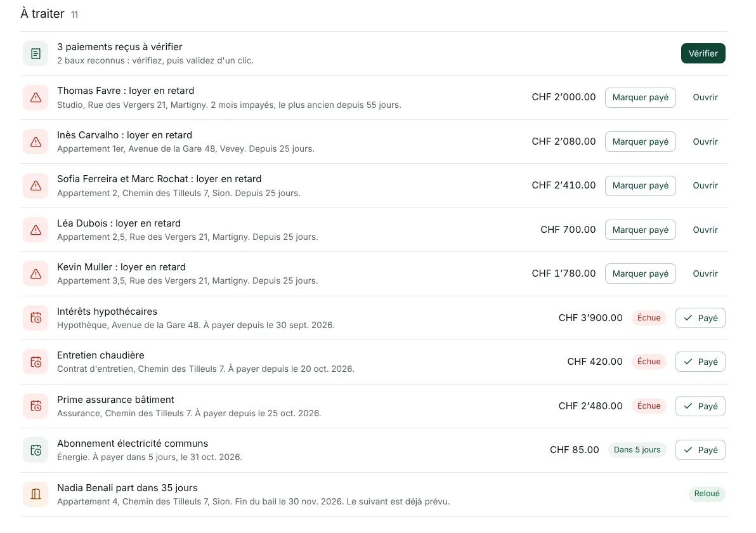Mark Prime assurance bâtiment as Payé
Image resolution: width=756 pixels, height=533 pixels.
pos(700,406)
